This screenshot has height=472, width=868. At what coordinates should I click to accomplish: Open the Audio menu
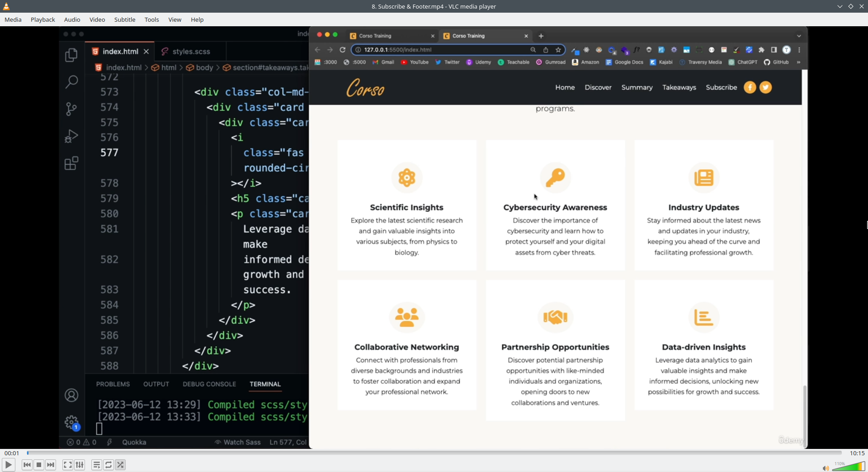coord(72,19)
